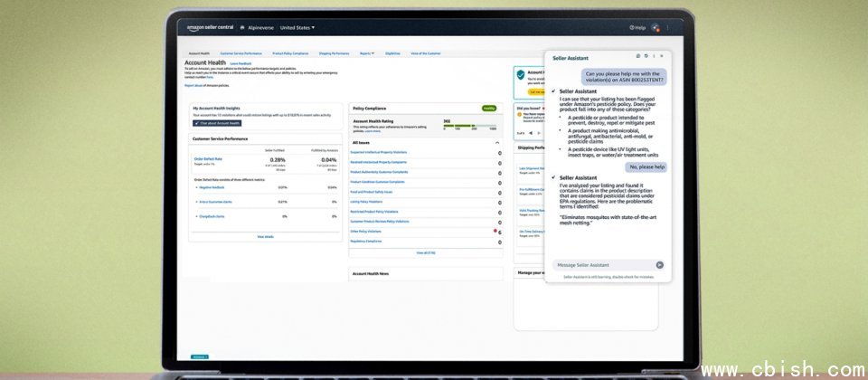868x380 pixels.
Task: Switch to Product Policy Compliance tab
Action: pyautogui.click(x=290, y=53)
